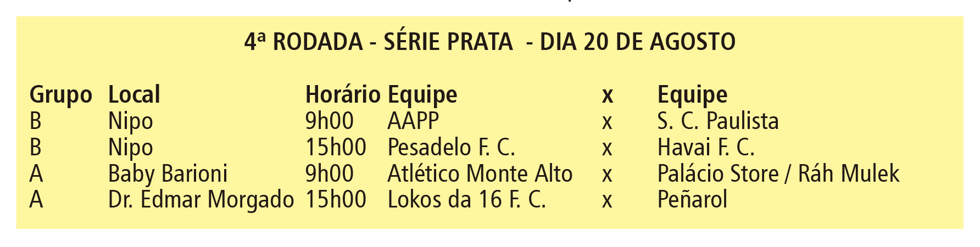The width and height of the screenshot is (980, 247).
Task: Select the Horário column header
Action: pyautogui.click(x=342, y=95)
